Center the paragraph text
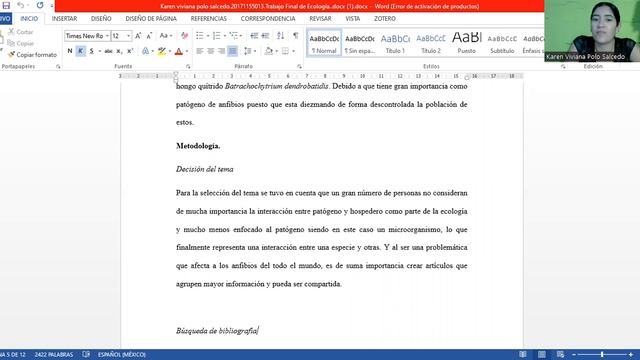The height and width of the screenshot is (360, 640). [211, 51]
